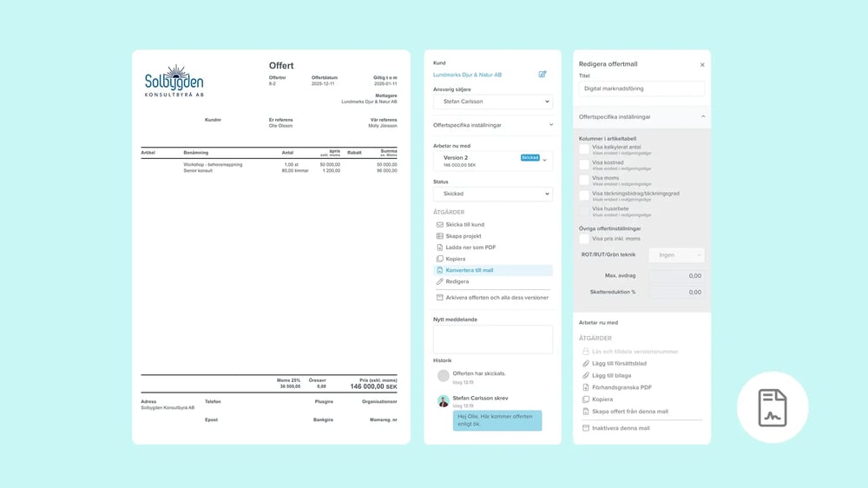Click the Skapa projekt table icon
Screen dimensions: 868x488
tap(439, 236)
